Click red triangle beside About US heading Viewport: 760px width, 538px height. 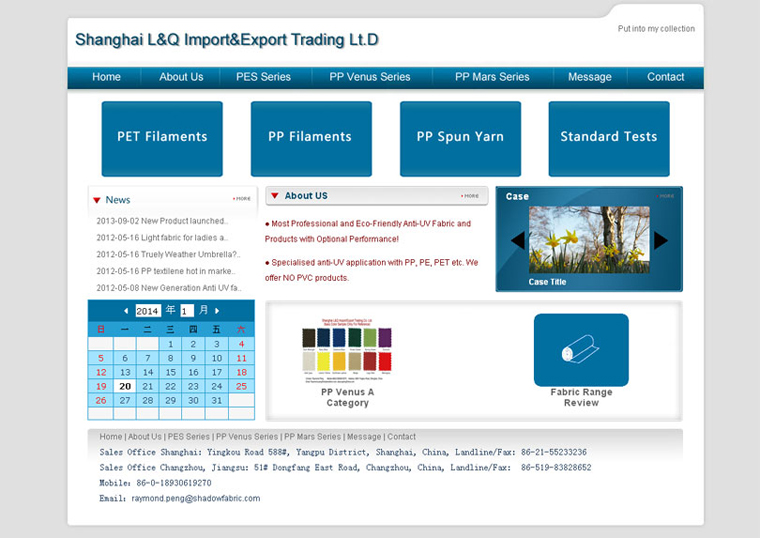coord(275,196)
